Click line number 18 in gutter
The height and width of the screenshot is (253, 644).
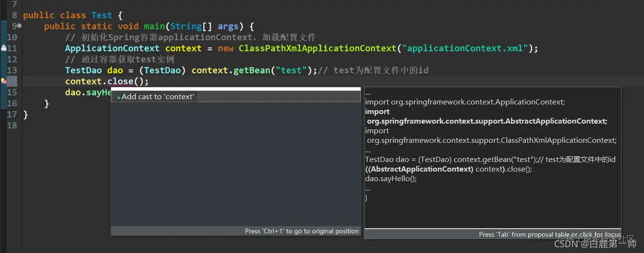12,126
